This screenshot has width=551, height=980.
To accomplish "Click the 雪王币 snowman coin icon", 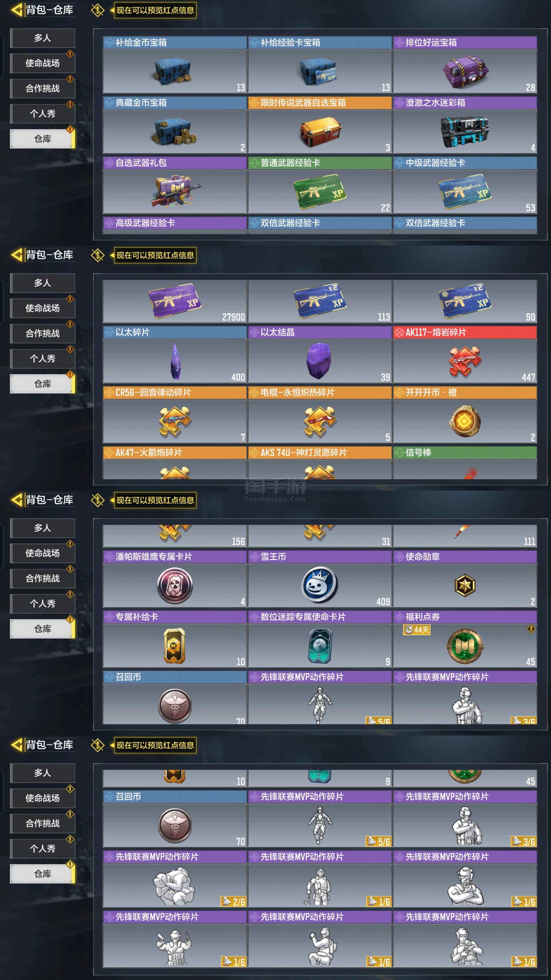I will tap(320, 585).
